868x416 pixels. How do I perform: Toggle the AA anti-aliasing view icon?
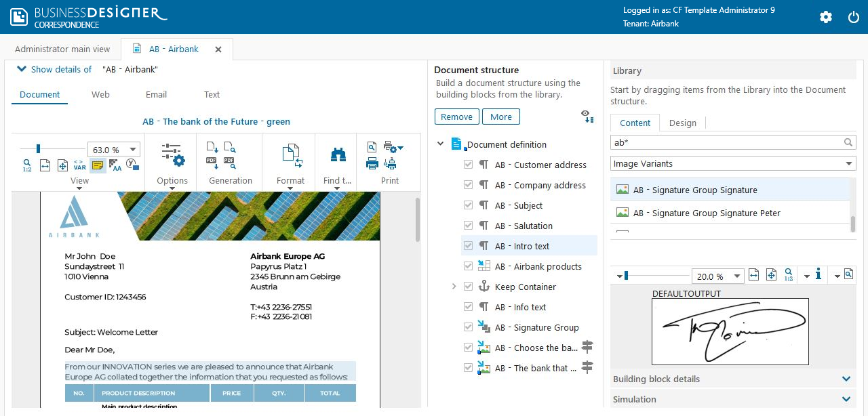tap(115, 164)
